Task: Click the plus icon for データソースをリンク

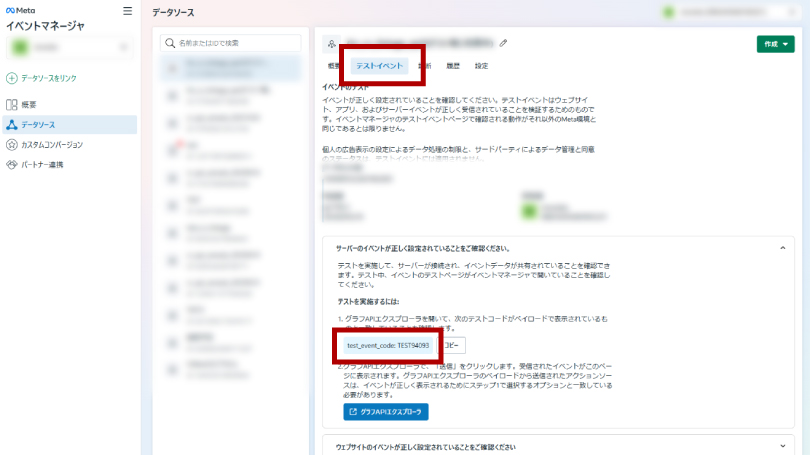Action: click(11, 78)
